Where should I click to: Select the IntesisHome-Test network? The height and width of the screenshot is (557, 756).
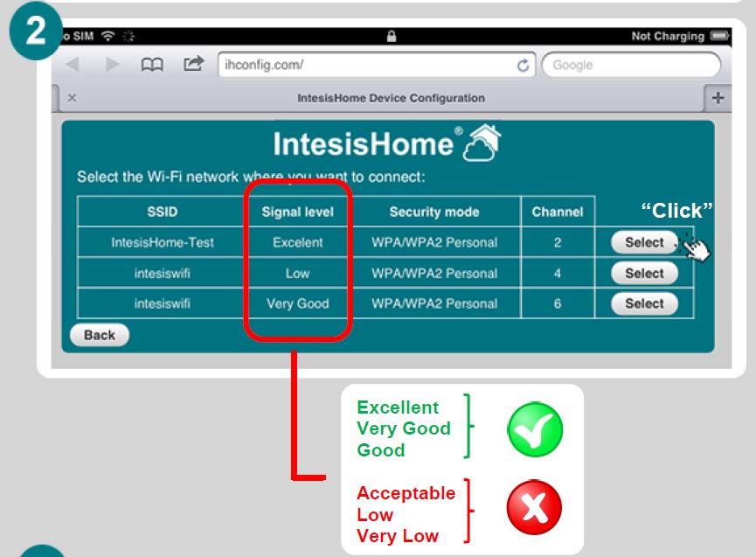coord(645,242)
